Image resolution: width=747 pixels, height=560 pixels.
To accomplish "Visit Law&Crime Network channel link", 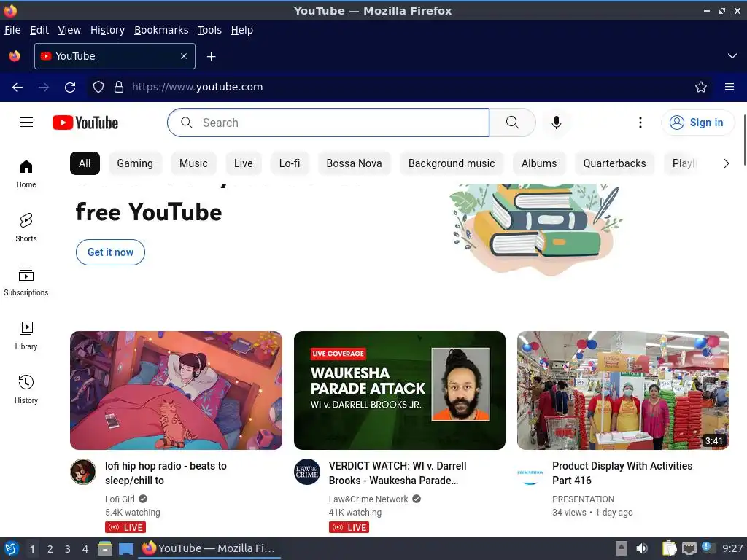I will click(368, 499).
